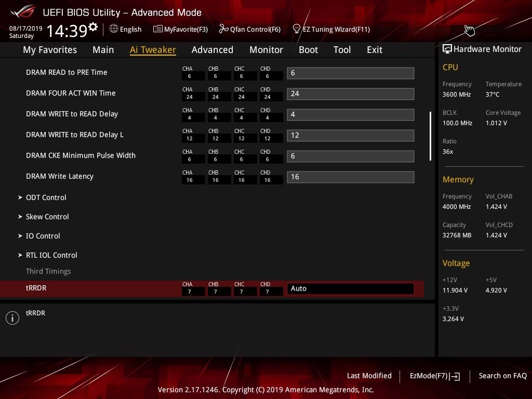Select DRAM READ to PRE Time label
The height and width of the screenshot is (399, 532).
click(x=66, y=72)
